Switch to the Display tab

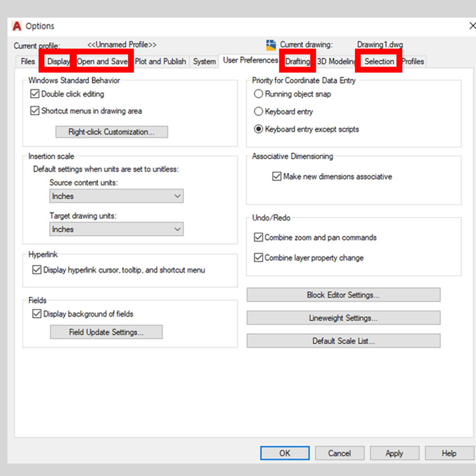(58, 61)
